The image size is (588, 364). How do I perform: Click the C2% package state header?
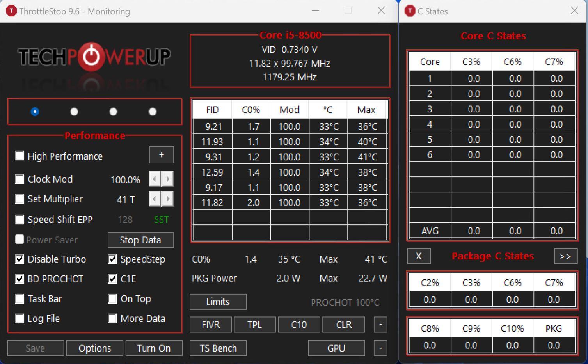430,283
